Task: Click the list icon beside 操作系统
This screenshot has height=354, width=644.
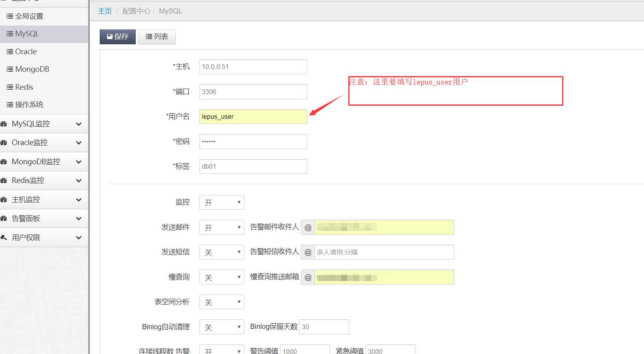Action: click(10, 105)
